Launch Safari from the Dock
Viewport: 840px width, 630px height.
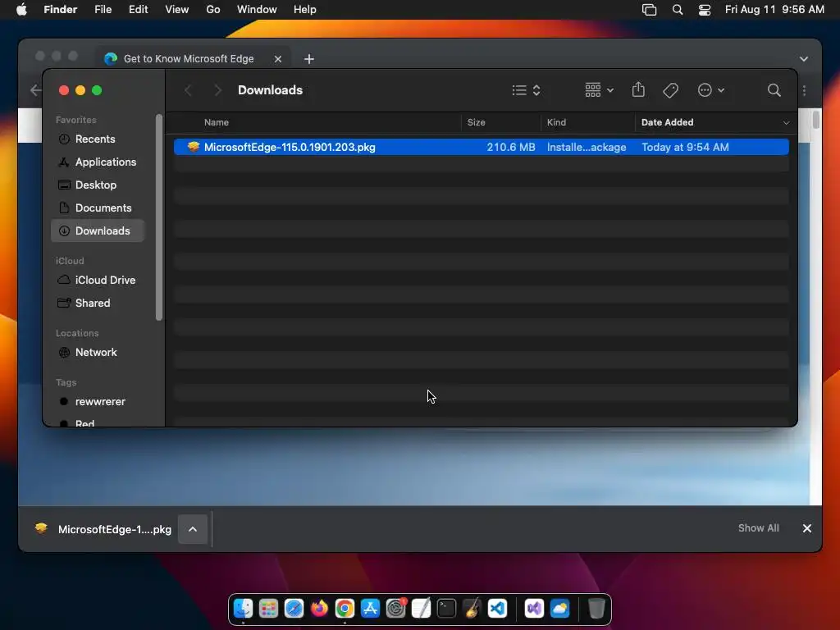(294, 609)
